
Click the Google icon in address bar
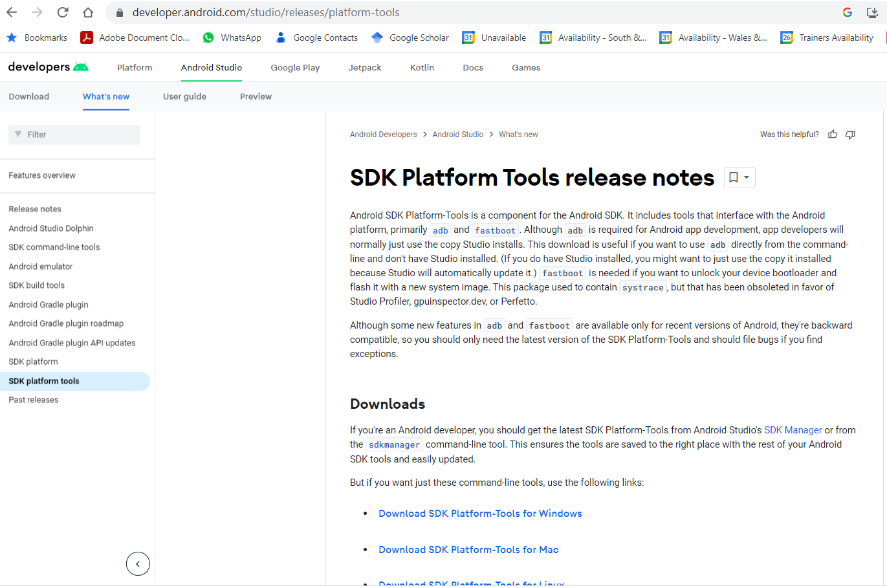(x=848, y=12)
